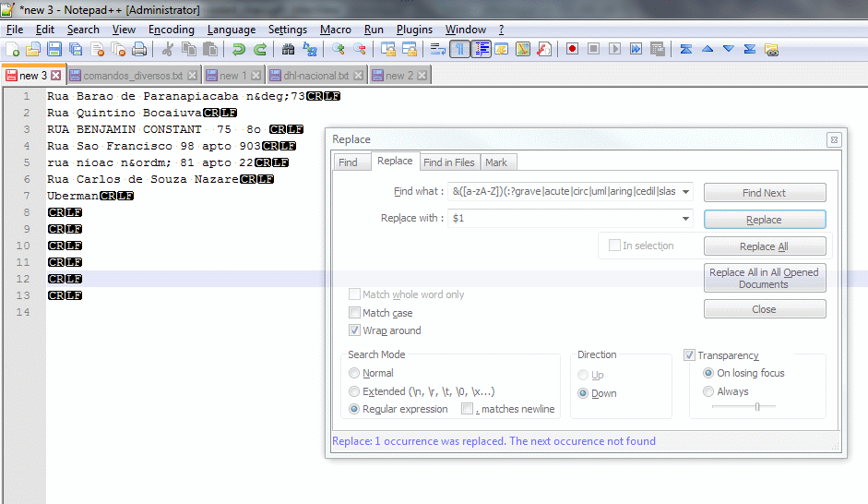Start macro recording with the red dot icon
Image resolution: width=868 pixels, height=504 pixels.
tap(572, 49)
